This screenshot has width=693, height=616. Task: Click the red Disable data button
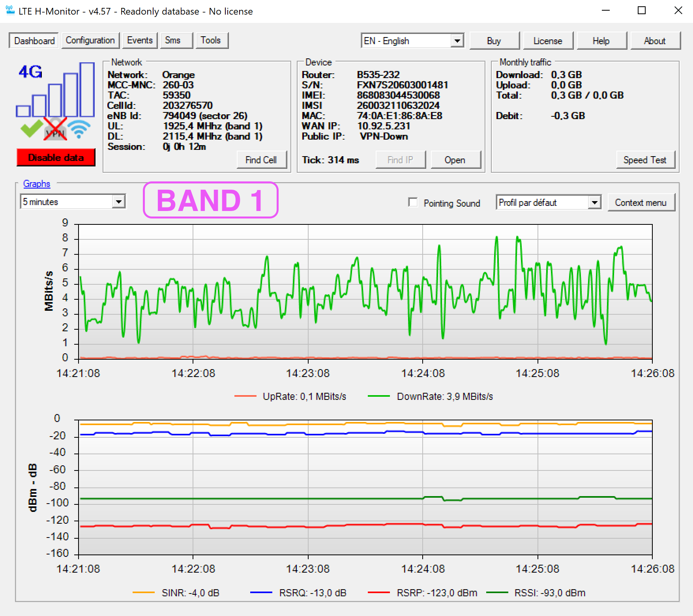(56, 157)
